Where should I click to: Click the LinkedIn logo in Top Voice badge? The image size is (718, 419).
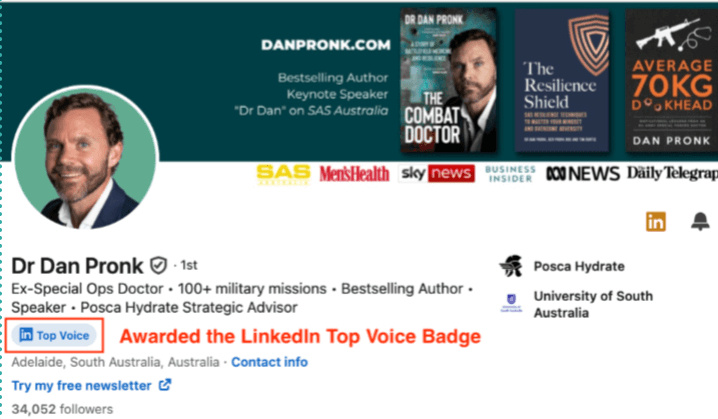pos(26,335)
